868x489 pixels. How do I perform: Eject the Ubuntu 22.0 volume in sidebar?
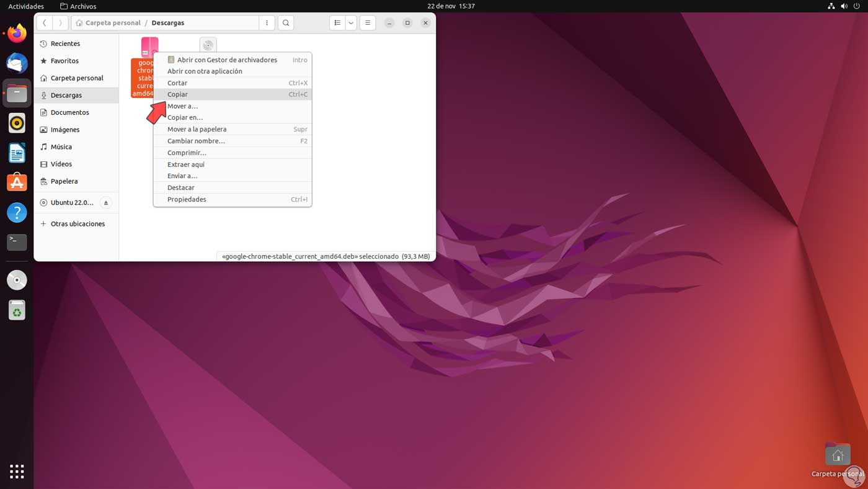(x=105, y=202)
